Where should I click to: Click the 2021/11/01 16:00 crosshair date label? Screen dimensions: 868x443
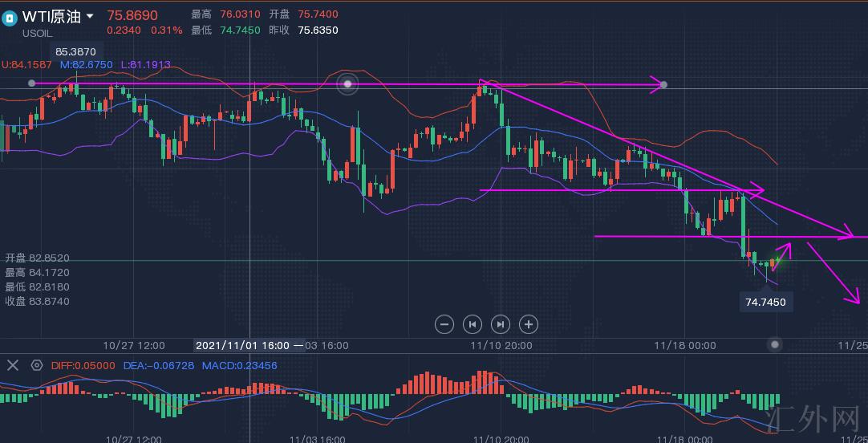(x=242, y=345)
